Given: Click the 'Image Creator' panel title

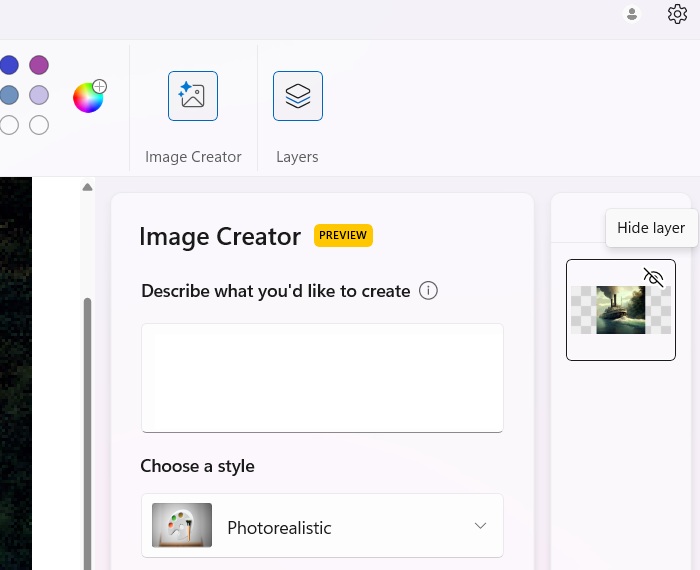Looking at the screenshot, I should pyautogui.click(x=220, y=236).
